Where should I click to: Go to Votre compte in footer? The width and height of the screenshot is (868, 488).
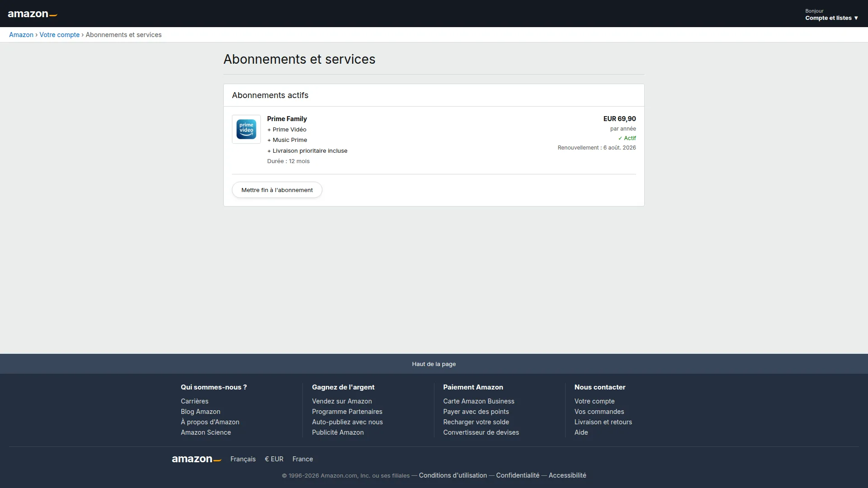[x=594, y=401]
